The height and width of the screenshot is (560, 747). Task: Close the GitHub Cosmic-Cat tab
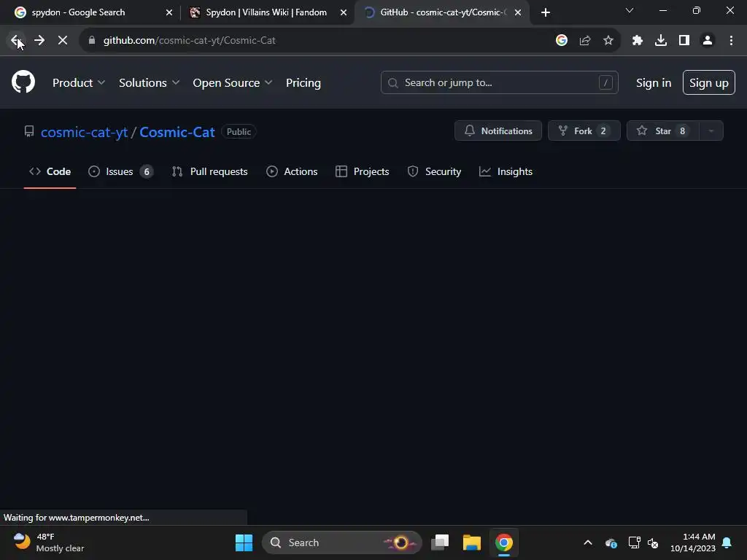pyautogui.click(x=518, y=12)
